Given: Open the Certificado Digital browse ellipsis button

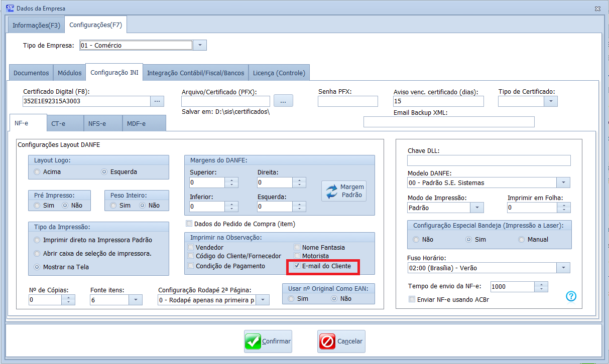Looking at the screenshot, I should 157,101.
